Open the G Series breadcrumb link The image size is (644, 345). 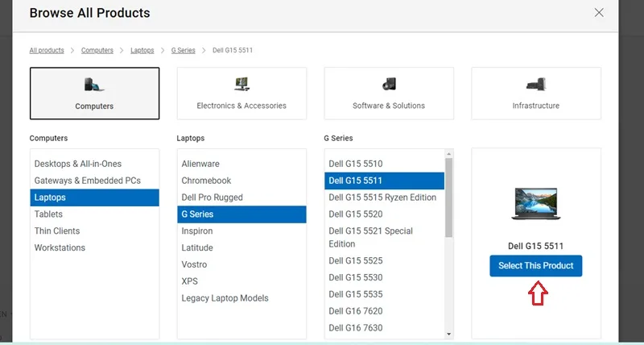(x=184, y=50)
